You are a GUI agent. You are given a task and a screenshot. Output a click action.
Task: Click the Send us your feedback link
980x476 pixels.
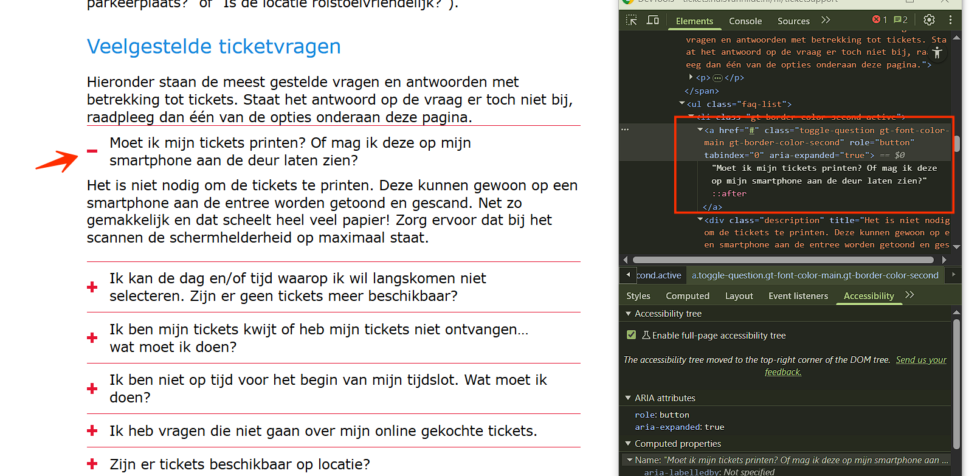(x=920, y=360)
